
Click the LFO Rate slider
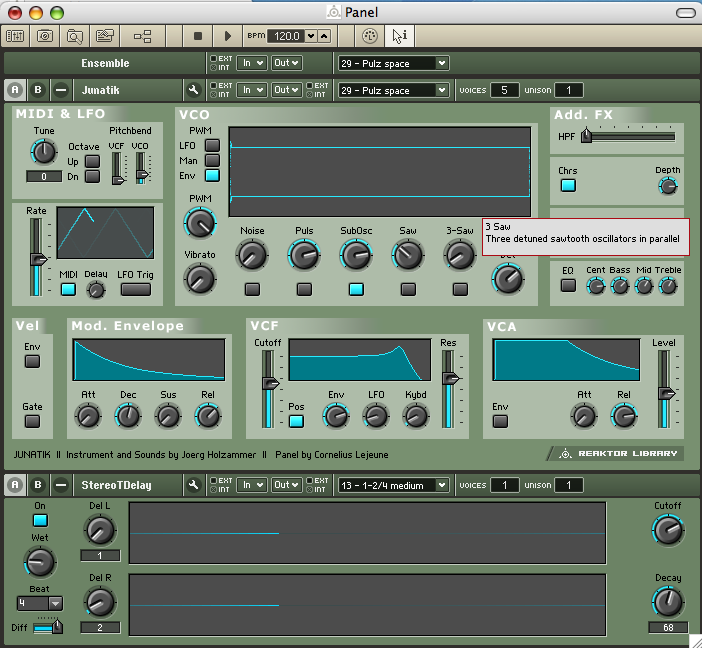[x=37, y=257]
